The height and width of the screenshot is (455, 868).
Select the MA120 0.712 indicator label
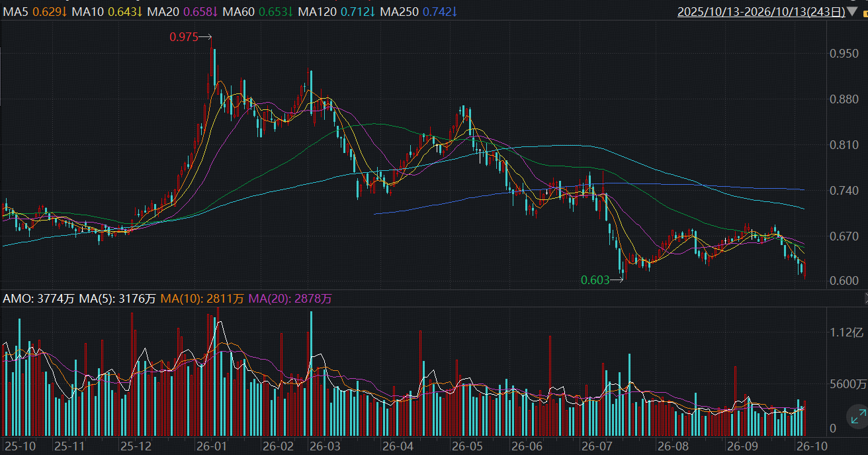[x=337, y=12]
